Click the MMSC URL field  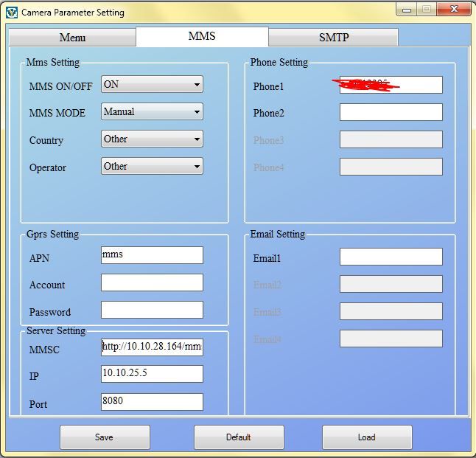pos(152,347)
